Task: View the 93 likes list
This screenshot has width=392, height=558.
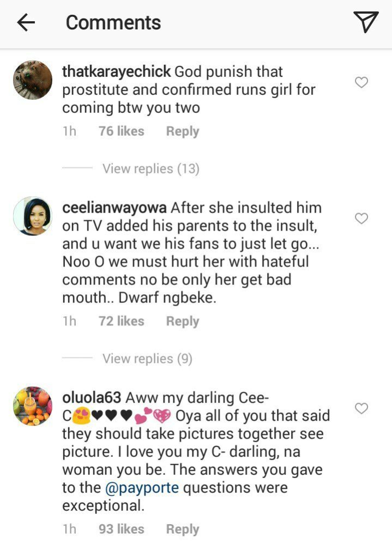Action: [121, 529]
